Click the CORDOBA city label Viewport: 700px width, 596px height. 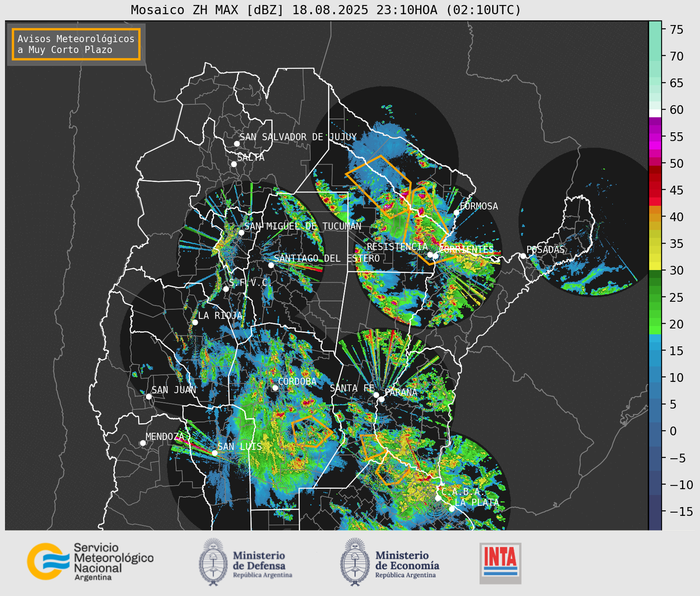297,381
